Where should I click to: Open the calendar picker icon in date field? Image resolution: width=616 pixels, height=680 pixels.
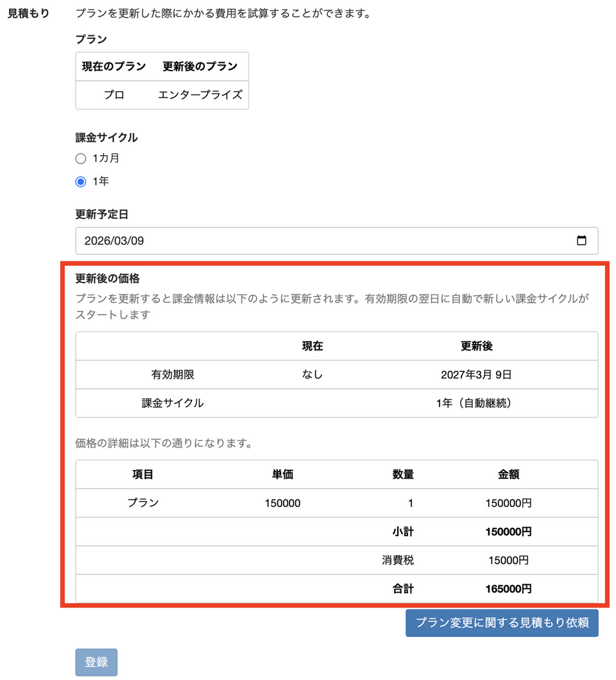click(581, 241)
